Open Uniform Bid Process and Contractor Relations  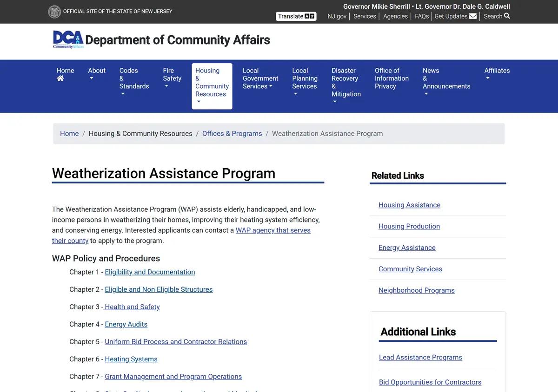tap(176, 342)
